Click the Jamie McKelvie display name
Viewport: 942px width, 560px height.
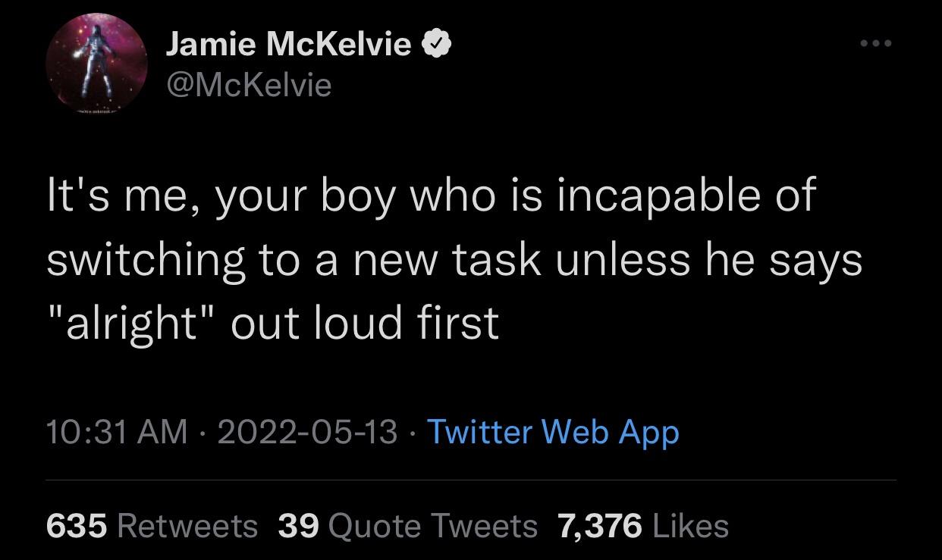(x=289, y=46)
